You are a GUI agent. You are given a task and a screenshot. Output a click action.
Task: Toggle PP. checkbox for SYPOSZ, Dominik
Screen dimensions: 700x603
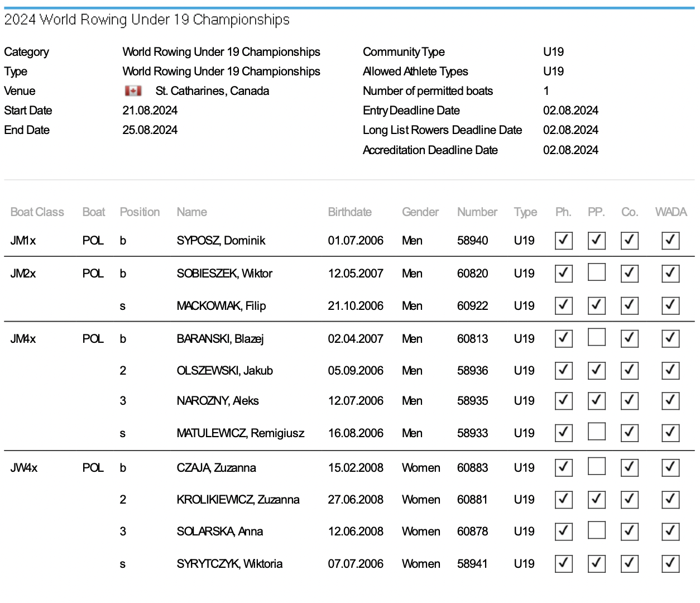[597, 241]
